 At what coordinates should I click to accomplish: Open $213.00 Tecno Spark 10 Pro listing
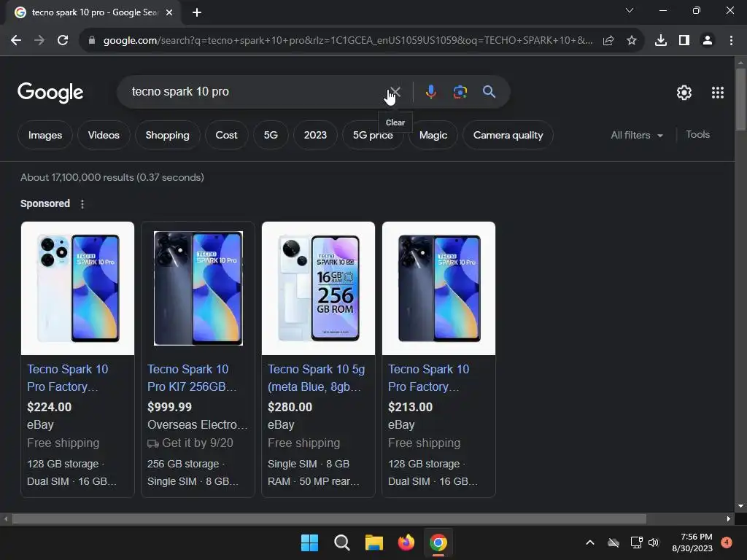(x=428, y=378)
